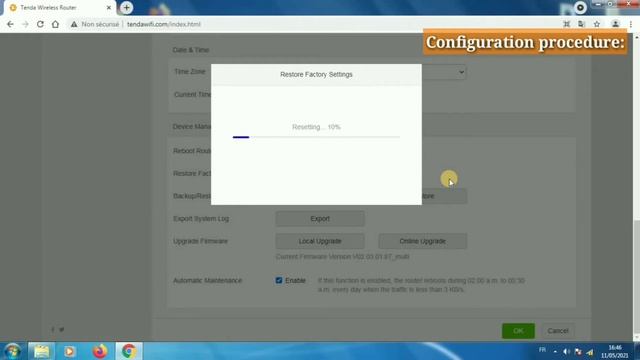
Task: Toggle Automatic Maintenance Enable checkbox
Action: click(279, 280)
